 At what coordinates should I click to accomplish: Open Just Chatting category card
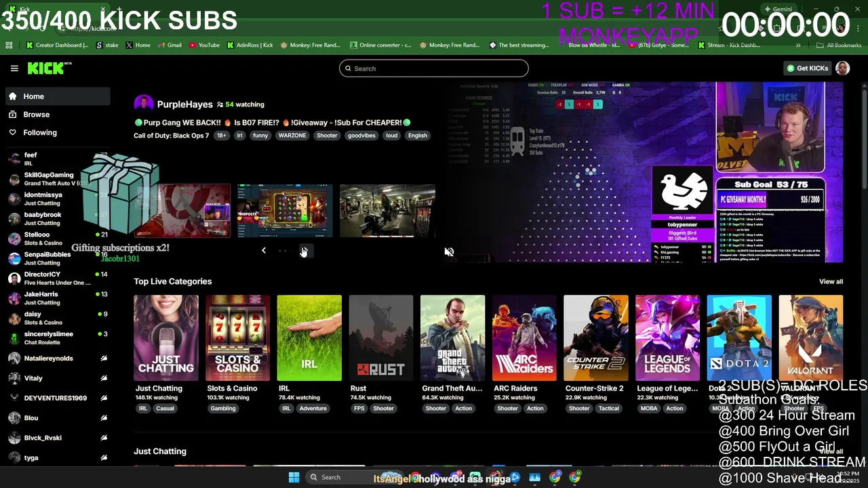coord(166,338)
